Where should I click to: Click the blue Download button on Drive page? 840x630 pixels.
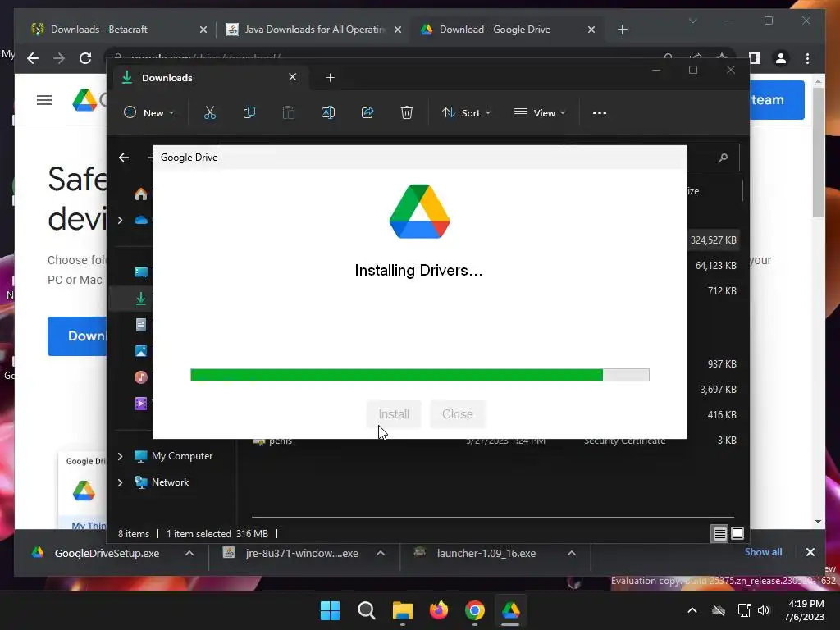[x=77, y=336]
